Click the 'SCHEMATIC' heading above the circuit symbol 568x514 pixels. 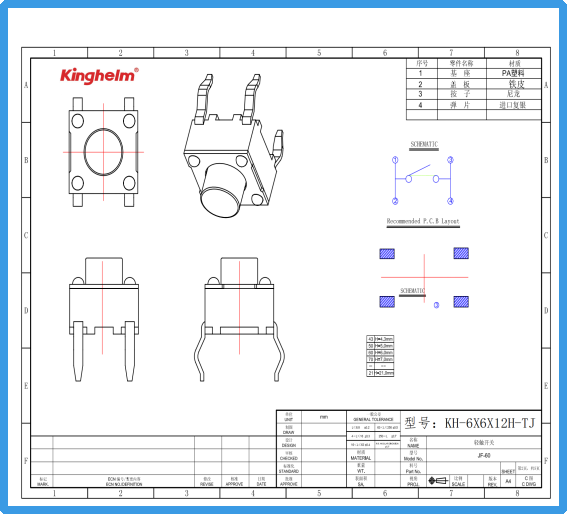[424, 144]
